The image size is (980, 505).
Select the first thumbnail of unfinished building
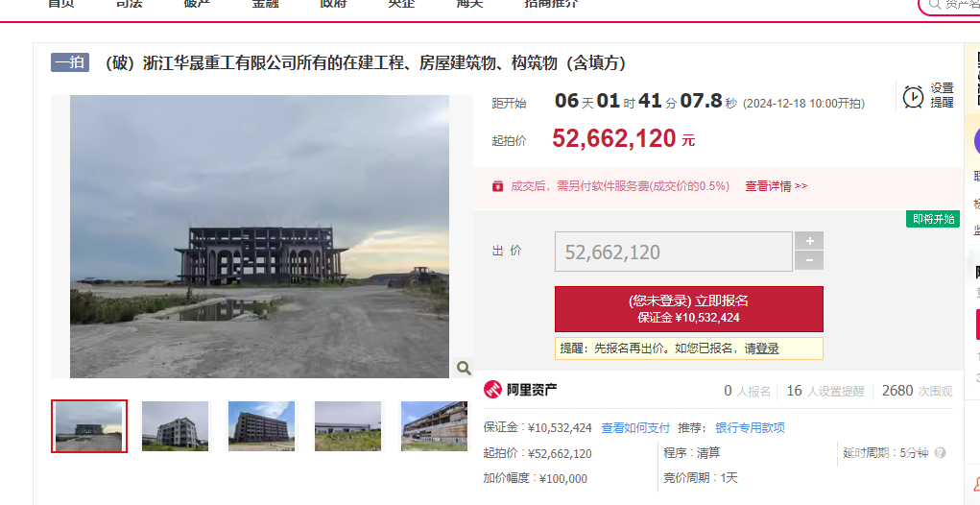coord(89,426)
